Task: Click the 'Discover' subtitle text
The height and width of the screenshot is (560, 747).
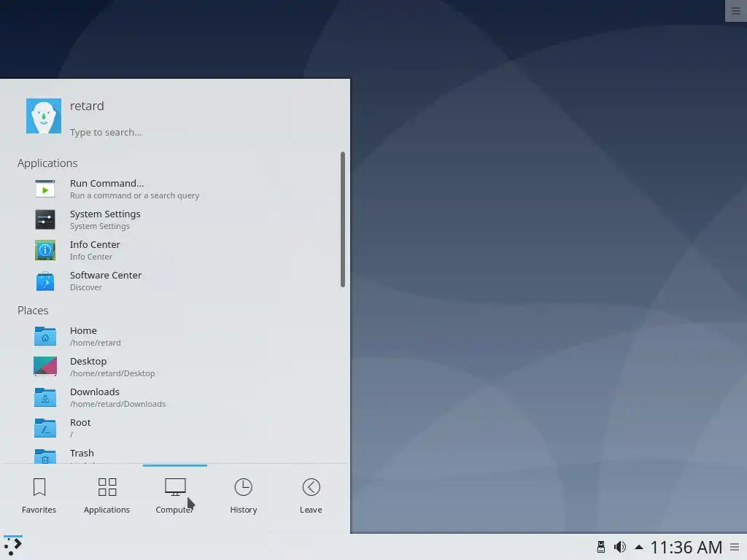Action: [x=86, y=287]
